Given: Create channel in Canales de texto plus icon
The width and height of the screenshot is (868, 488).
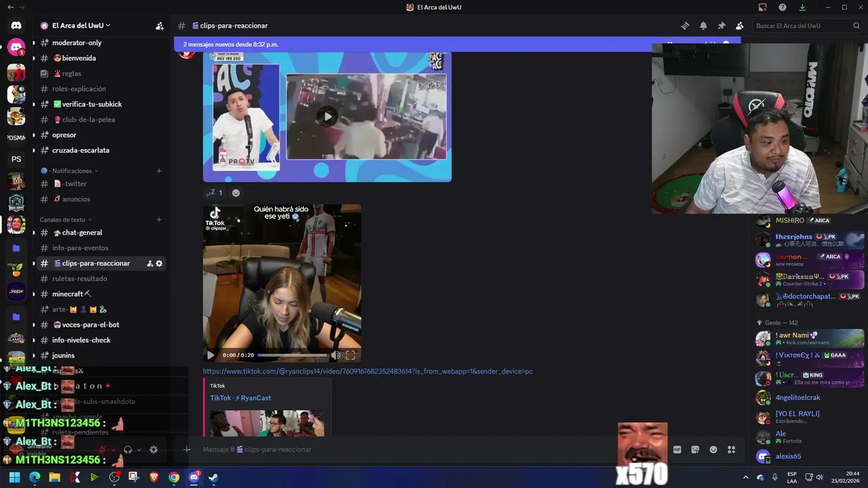Looking at the screenshot, I should [159, 220].
